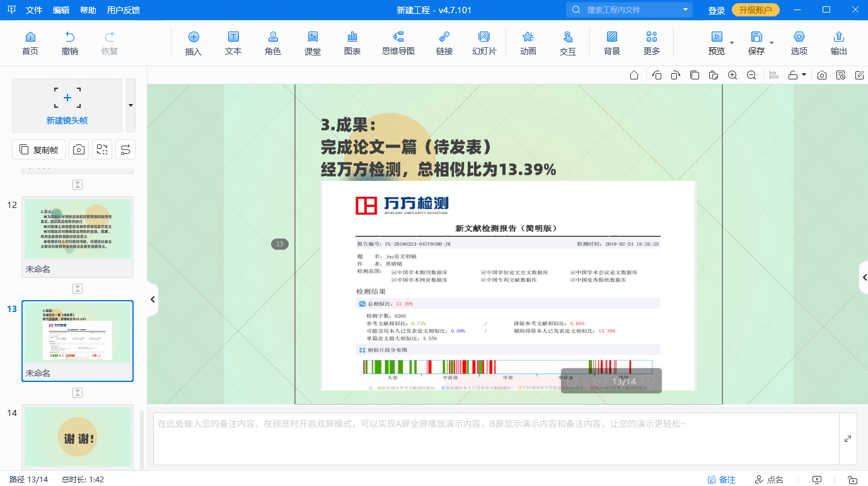Open the search scope dropdown arrow
Image resolution: width=868 pixels, height=486 pixels.
[x=686, y=9]
